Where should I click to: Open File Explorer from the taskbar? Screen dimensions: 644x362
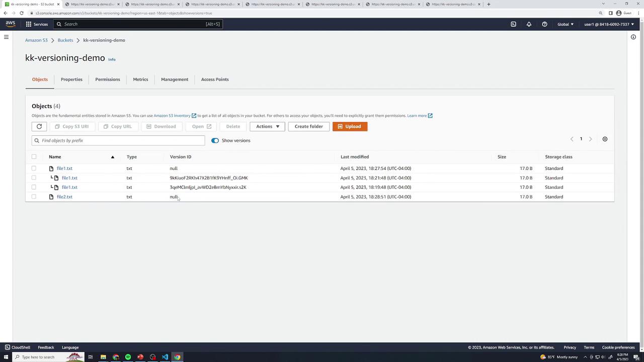(103, 357)
